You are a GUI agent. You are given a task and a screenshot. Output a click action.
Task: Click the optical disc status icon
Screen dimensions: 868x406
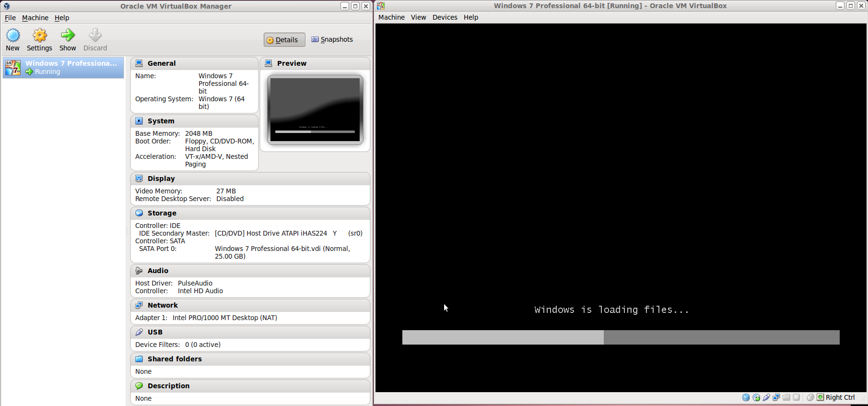coord(756,397)
